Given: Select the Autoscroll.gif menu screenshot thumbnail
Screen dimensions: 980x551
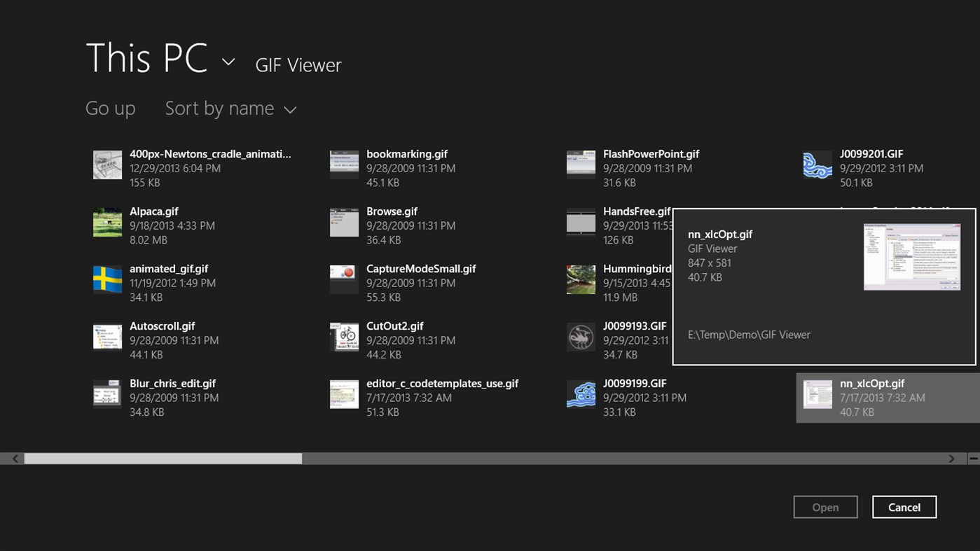Looking at the screenshot, I should pyautogui.click(x=106, y=337).
